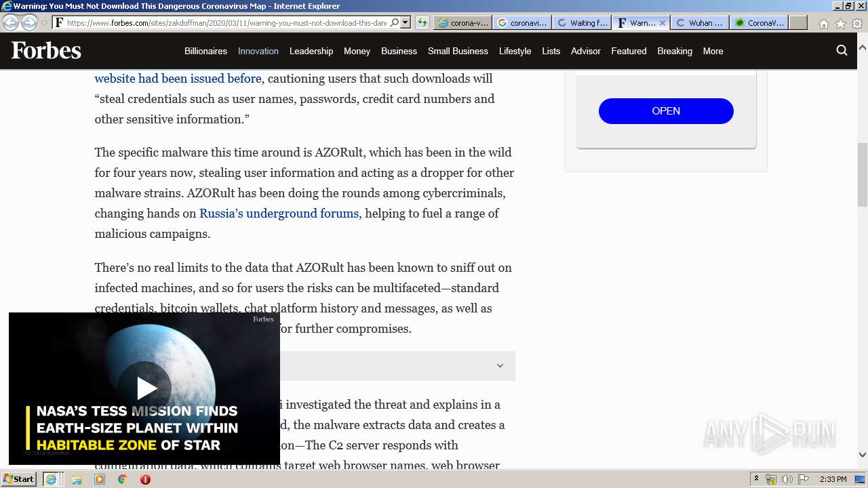The width and height of the screenshot is (868, 488).
Task: Open the IE Tools gear icon
Action: (857, 24)
